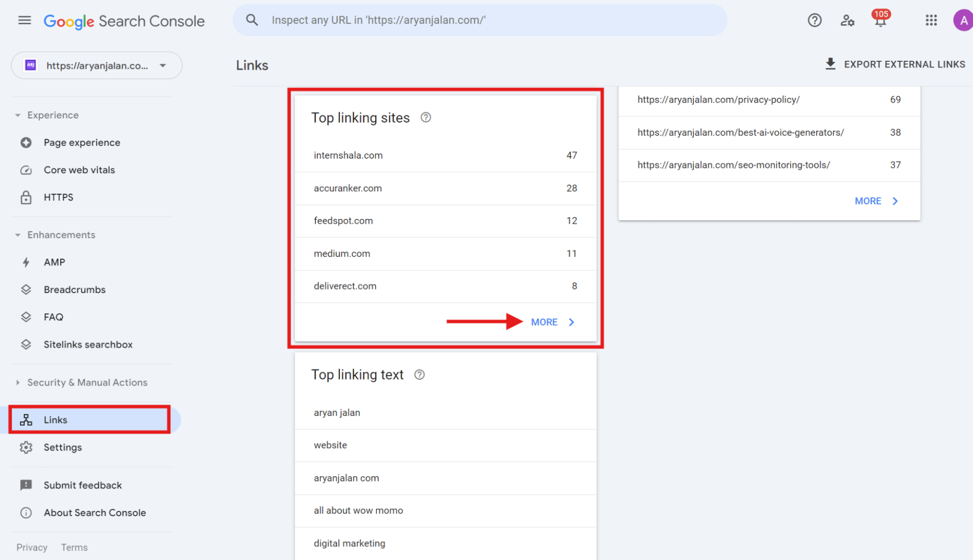Open Submit feedback
The image size is (973, 560).
pyautogui.click(x=82, y=485)
